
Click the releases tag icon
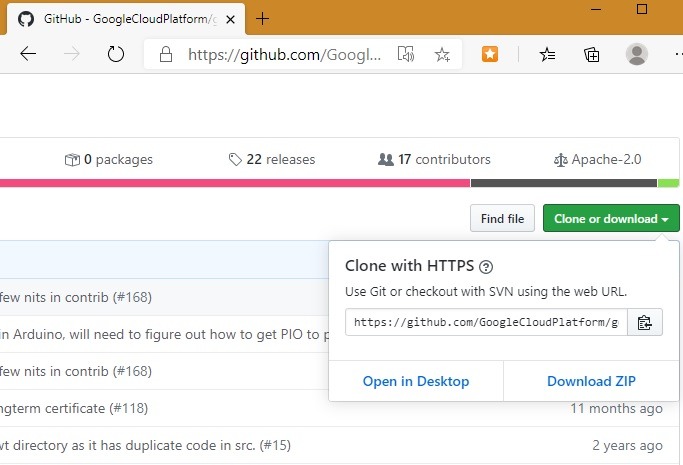click(x=235, y=159)
